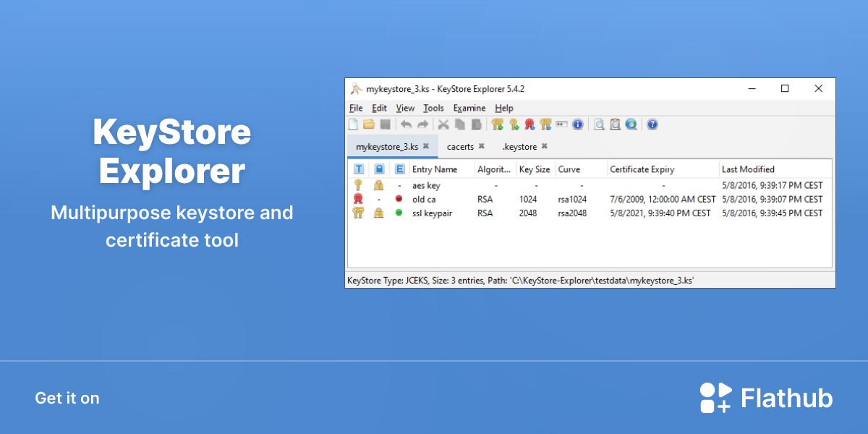
Task: Click the red certificate icon of old ca
Action: [357, 199]
